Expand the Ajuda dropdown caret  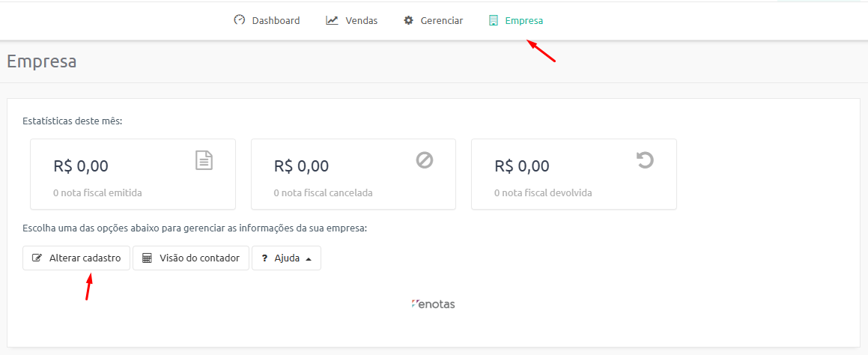coord(309,258)
